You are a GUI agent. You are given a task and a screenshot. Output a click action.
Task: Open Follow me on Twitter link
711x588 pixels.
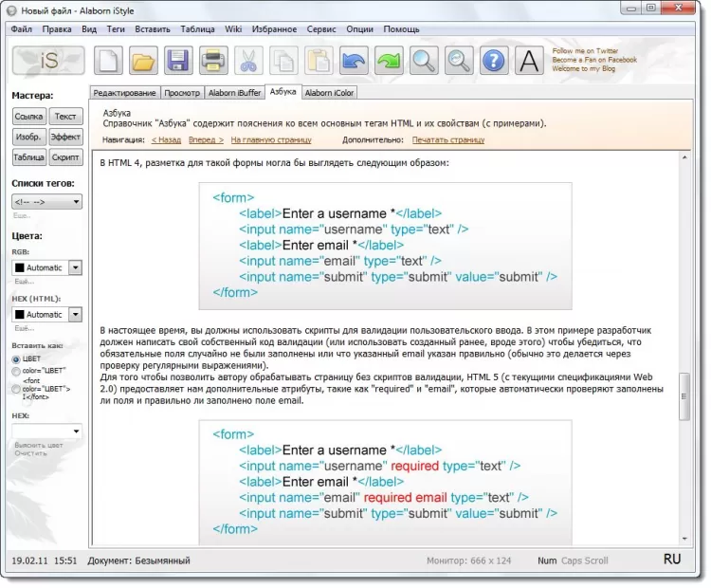pos(585,51)
